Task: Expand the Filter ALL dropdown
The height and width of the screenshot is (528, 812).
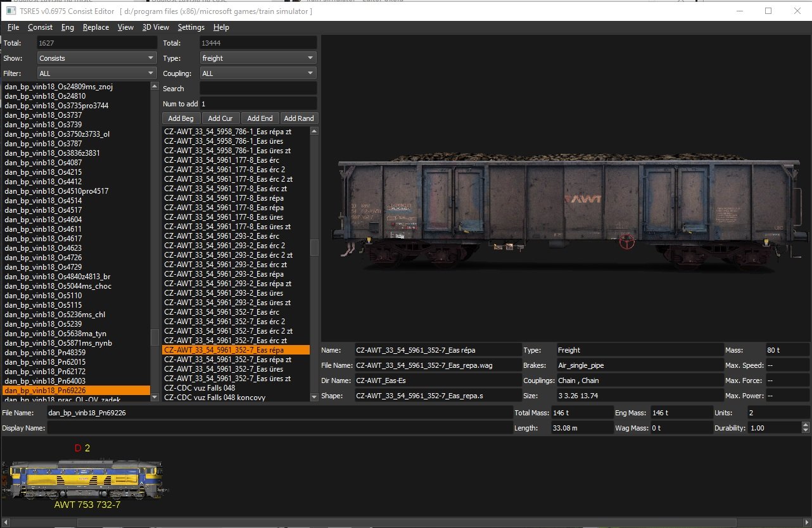Action: 96,73
